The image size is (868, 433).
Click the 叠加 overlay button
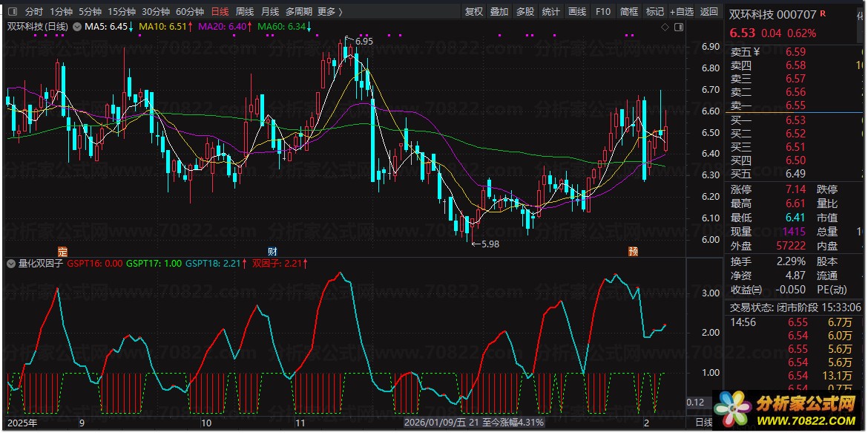pyautogui.click(x=499, y=12)
